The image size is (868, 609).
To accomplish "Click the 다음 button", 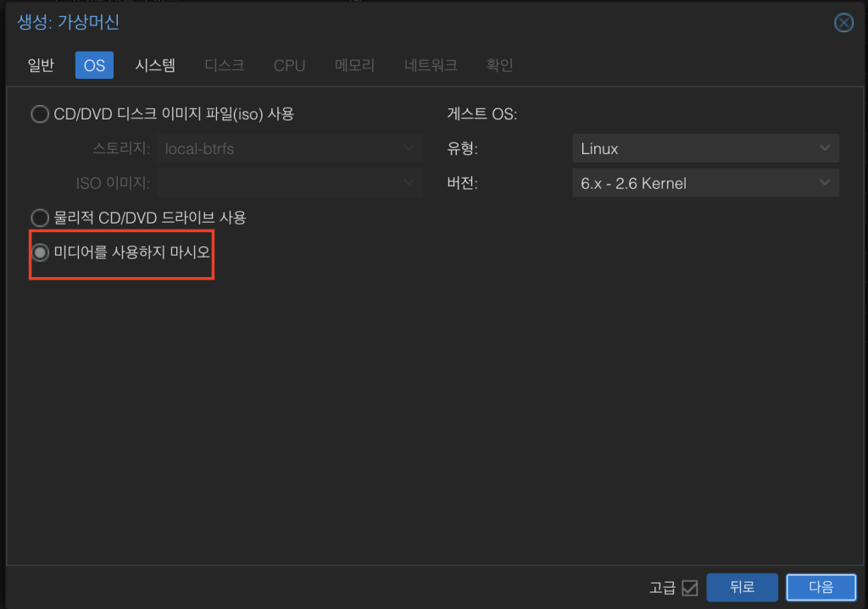I will [x=821, y=587].
